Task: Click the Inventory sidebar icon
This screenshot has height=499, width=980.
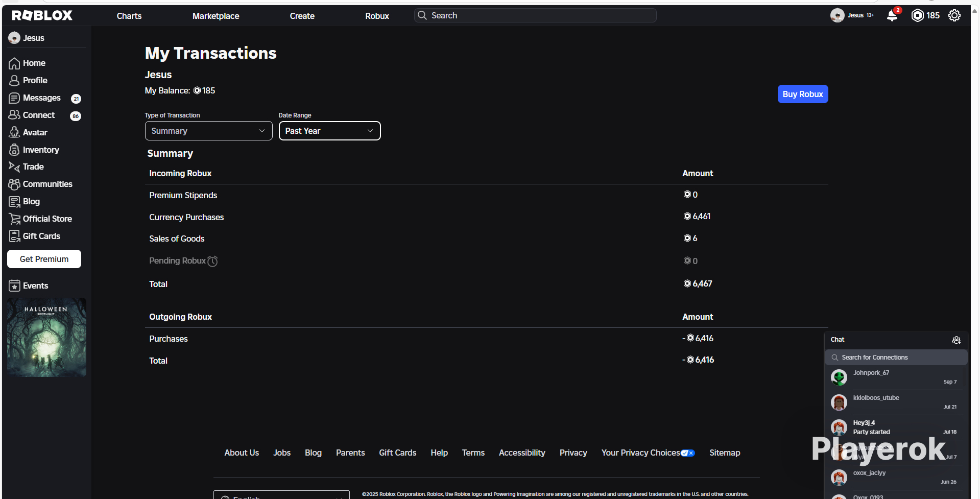Action: (14, 150)
